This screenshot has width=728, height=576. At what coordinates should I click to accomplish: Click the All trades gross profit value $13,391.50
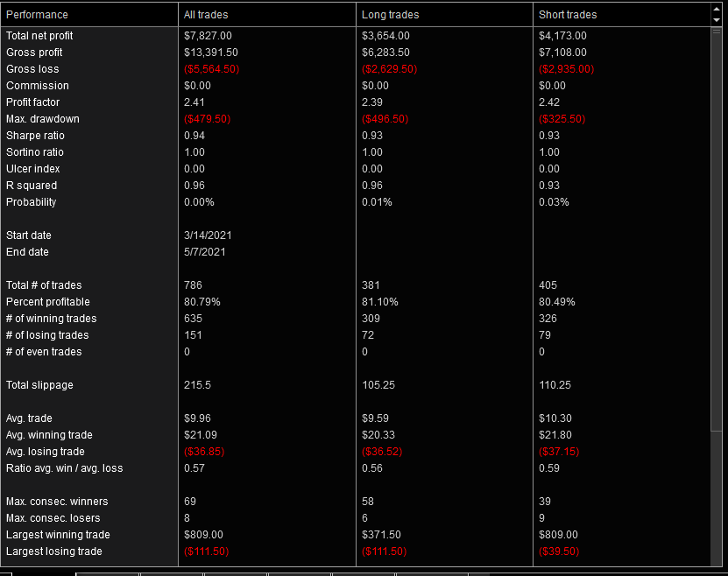click(x=210, y=53)
